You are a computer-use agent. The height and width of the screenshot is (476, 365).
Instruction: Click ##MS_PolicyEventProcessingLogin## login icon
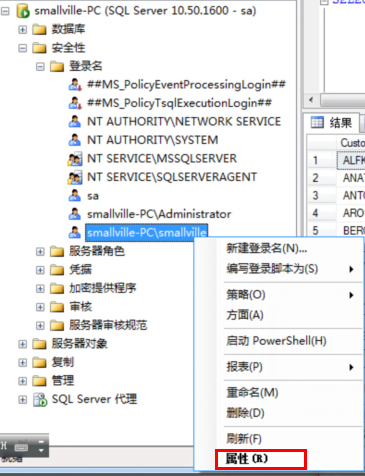[x=75, y=85]
